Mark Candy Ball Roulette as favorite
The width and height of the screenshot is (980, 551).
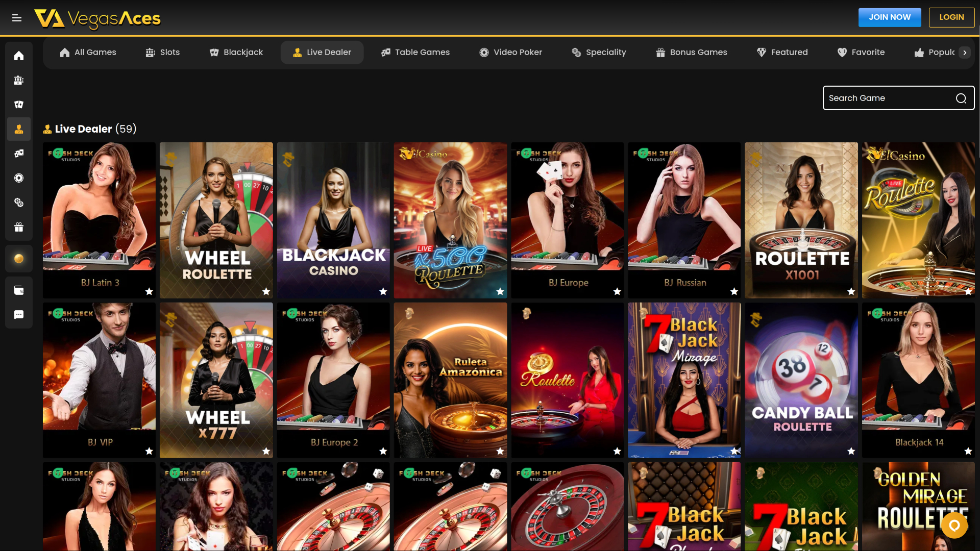(850, 451)
